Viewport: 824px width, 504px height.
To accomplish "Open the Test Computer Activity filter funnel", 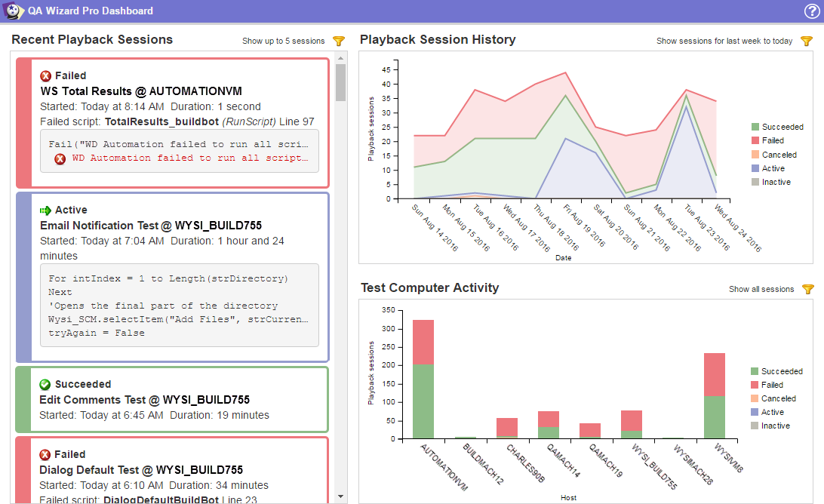I will pos(807,289).
